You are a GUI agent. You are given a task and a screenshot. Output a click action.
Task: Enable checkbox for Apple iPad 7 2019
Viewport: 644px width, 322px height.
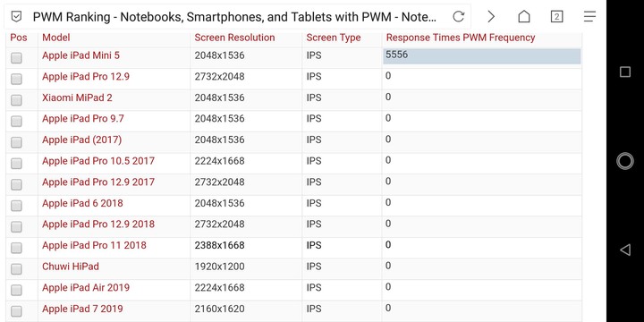(x=16, y=311)
